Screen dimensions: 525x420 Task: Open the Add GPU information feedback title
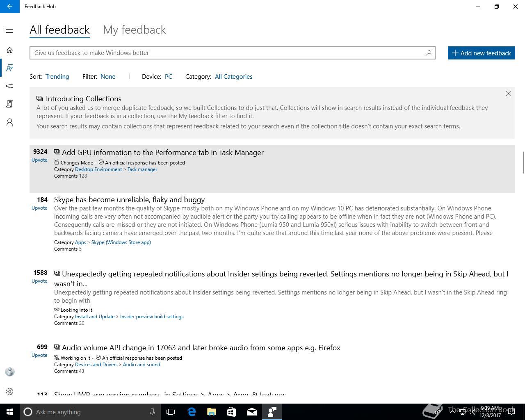coord(163,153)
